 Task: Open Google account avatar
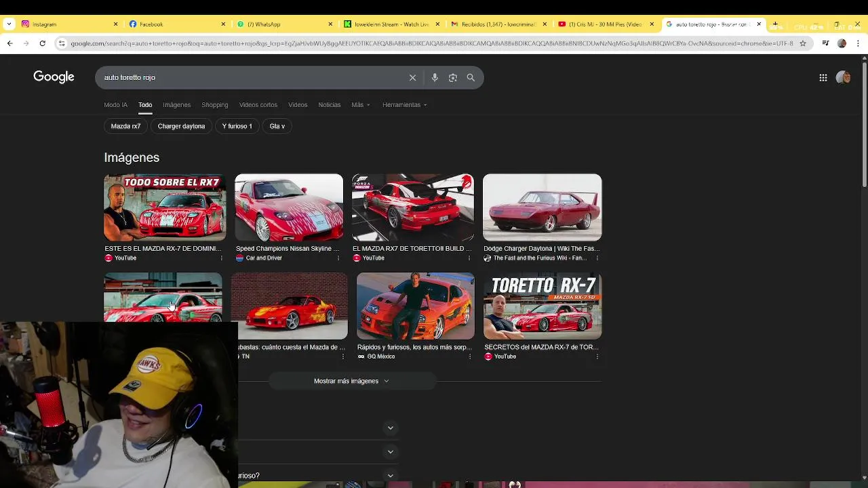click(x=843, y=77)
